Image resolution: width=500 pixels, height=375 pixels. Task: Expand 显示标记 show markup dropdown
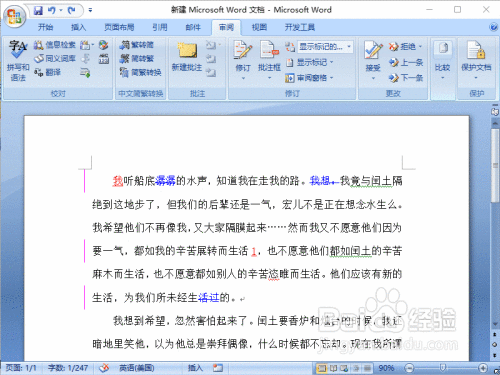332,62
